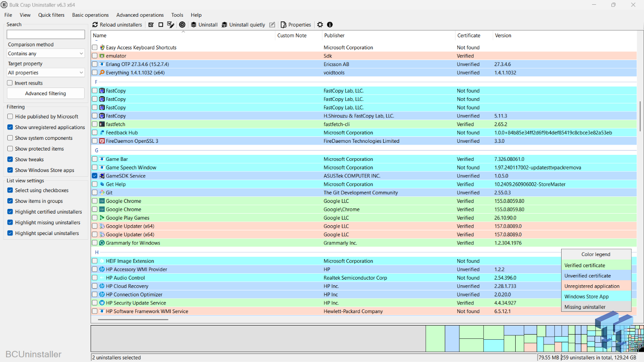Open the Quick filters menu
Viewport: 644px width, 362px height.
tap(51, 15)
